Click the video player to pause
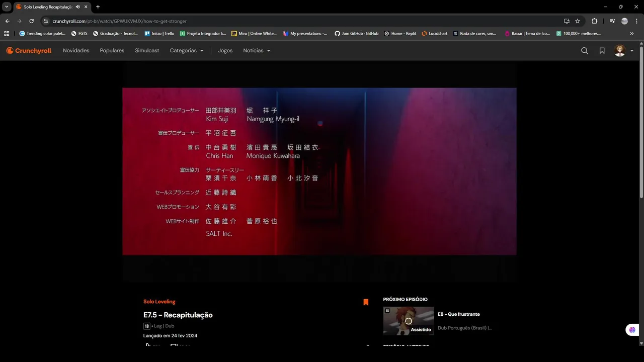 click(x=319, y=171)
